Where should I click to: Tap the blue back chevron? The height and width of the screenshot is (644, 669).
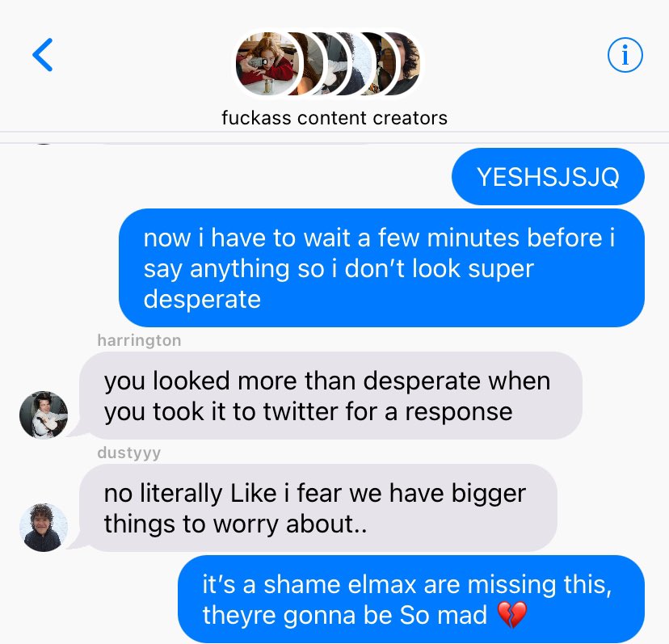click(x=43, y=55)
